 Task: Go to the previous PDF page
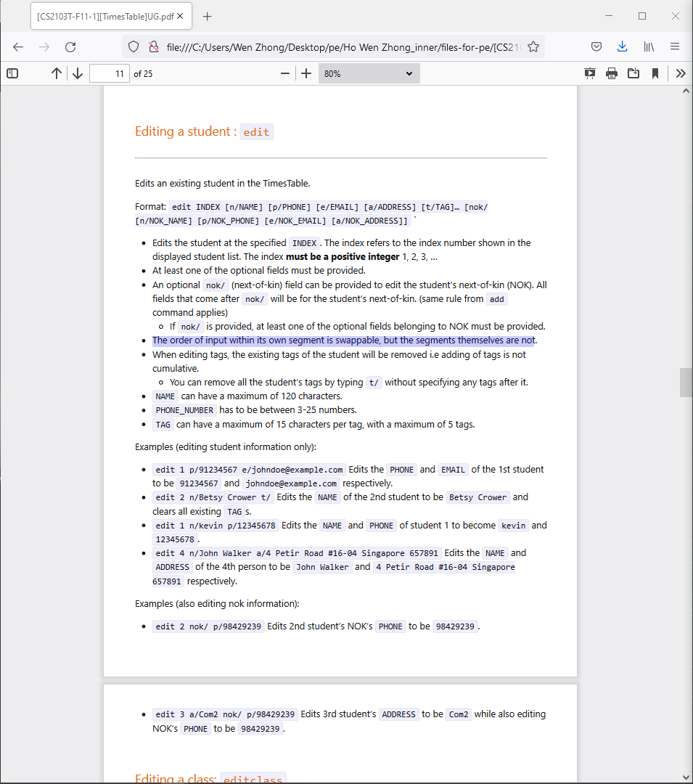coord(57,73)
